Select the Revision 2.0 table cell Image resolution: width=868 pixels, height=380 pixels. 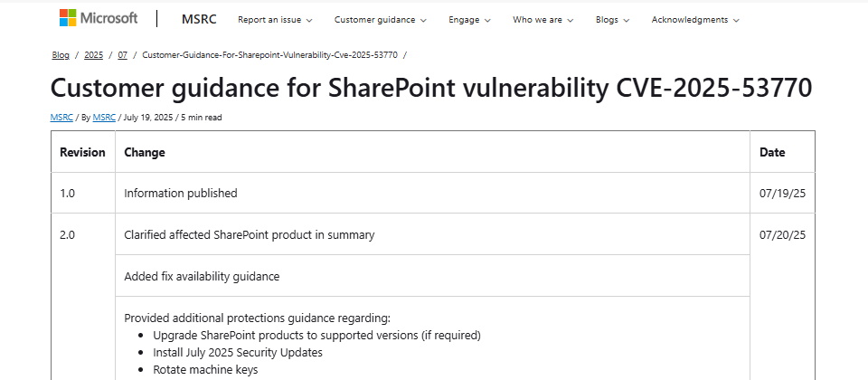pos(68,235)
